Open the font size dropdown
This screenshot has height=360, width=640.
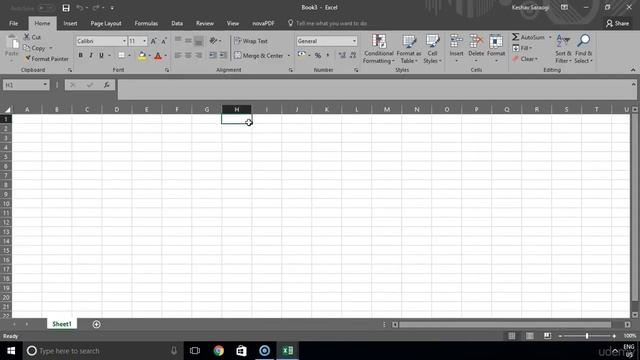[144, 41]
